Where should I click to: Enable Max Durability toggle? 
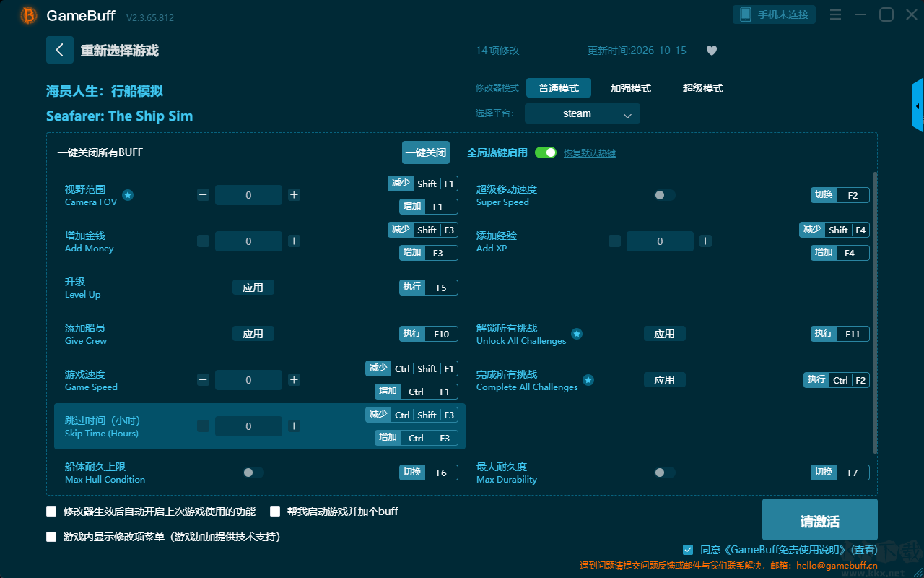(x=664, y=473)
